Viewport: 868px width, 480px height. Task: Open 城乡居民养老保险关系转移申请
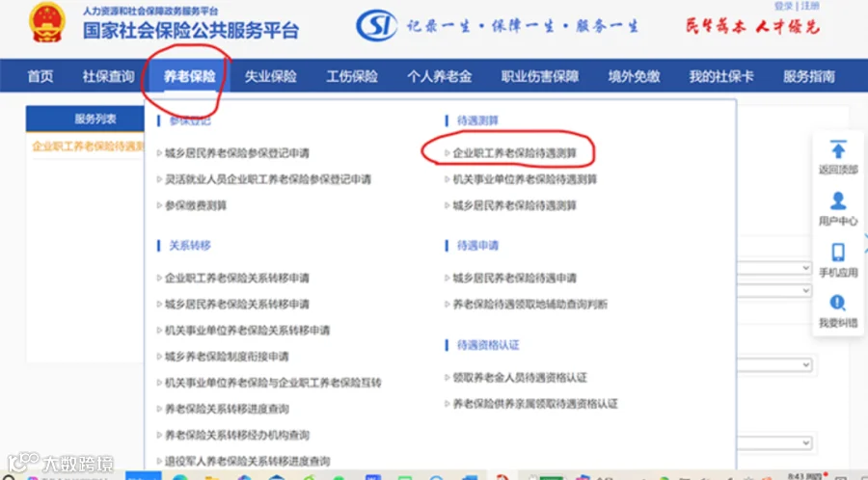click(237, 305)
